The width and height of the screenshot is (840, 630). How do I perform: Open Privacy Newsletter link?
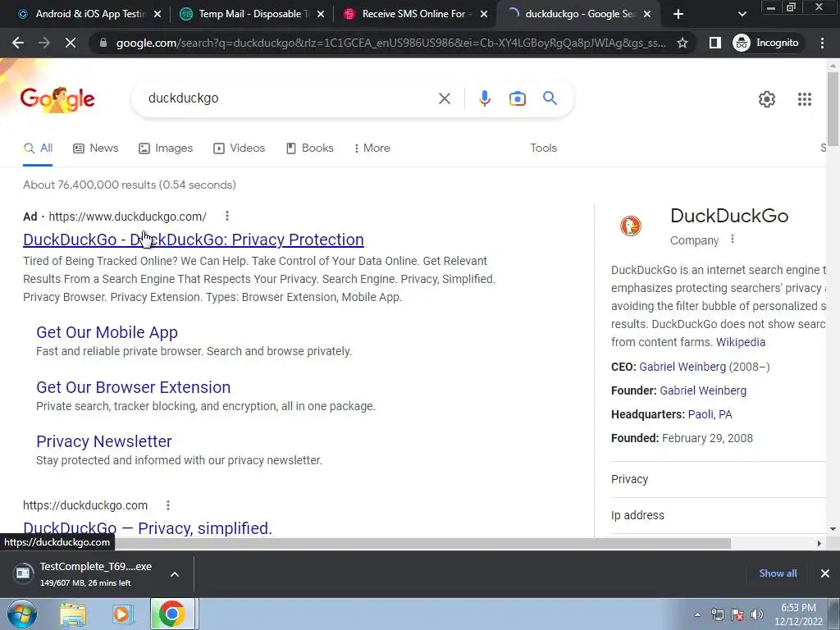(x=104, y=441)
